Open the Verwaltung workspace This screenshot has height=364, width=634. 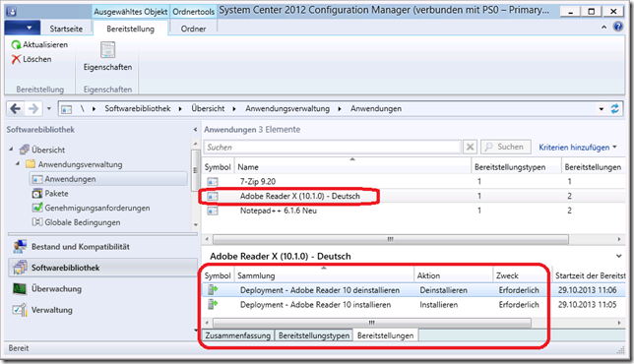point(103,310)
